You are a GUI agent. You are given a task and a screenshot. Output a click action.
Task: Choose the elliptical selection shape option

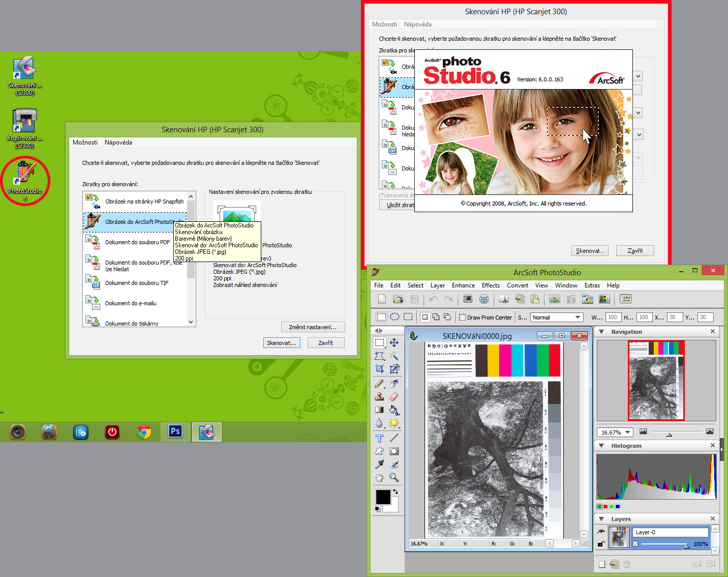pos(395,317)
